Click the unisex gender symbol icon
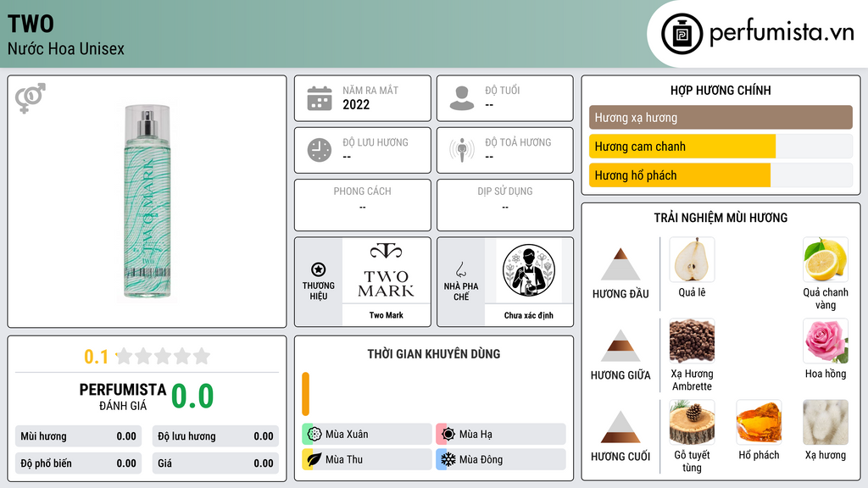Screen dimensions: 868x488 (31, 98)
